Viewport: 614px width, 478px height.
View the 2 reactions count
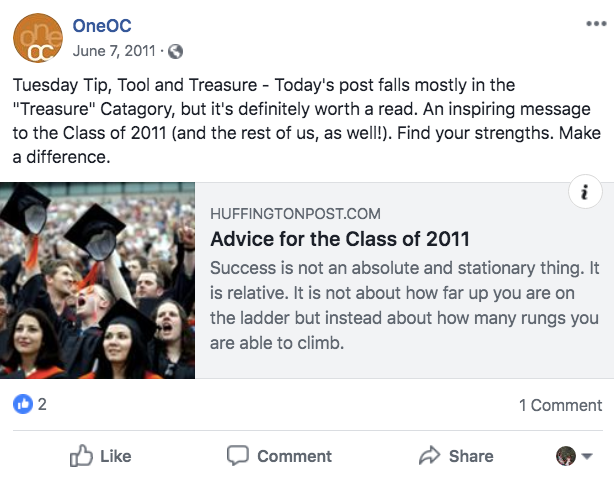pyautogui.click(x=42, y=405)
